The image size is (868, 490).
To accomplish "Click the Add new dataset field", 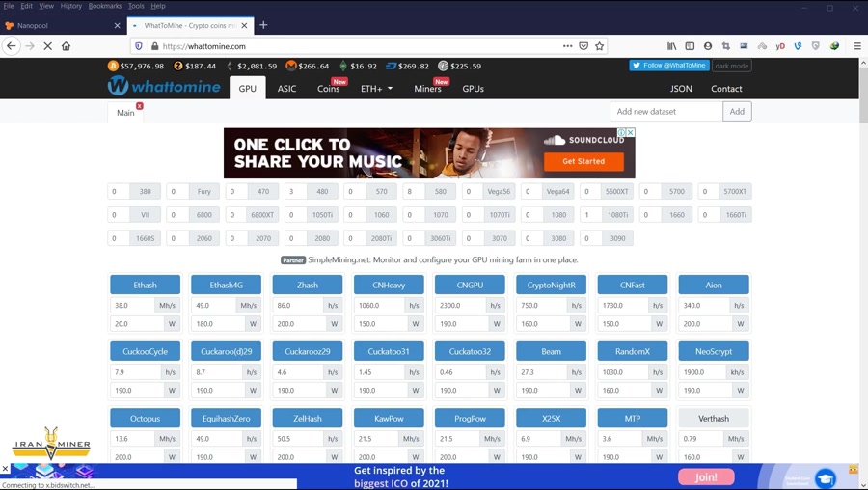I will (665, 111).
